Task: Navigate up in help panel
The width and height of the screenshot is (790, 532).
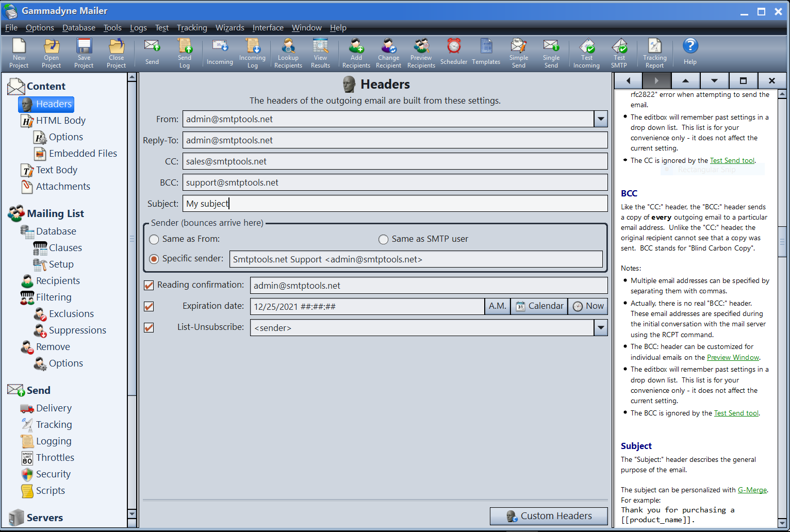Action: pos(685,80)
